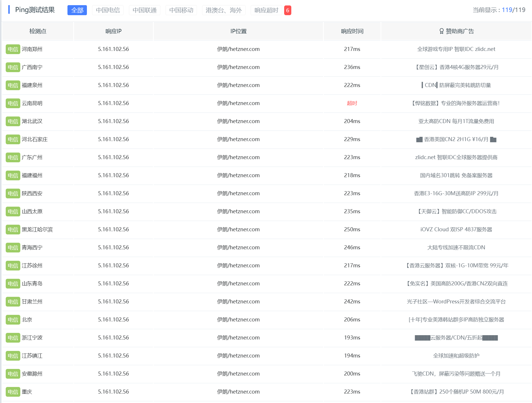Click the red timeout count badge 6
The height and width of the screenshot is (403, 532).
coord(288,10)
